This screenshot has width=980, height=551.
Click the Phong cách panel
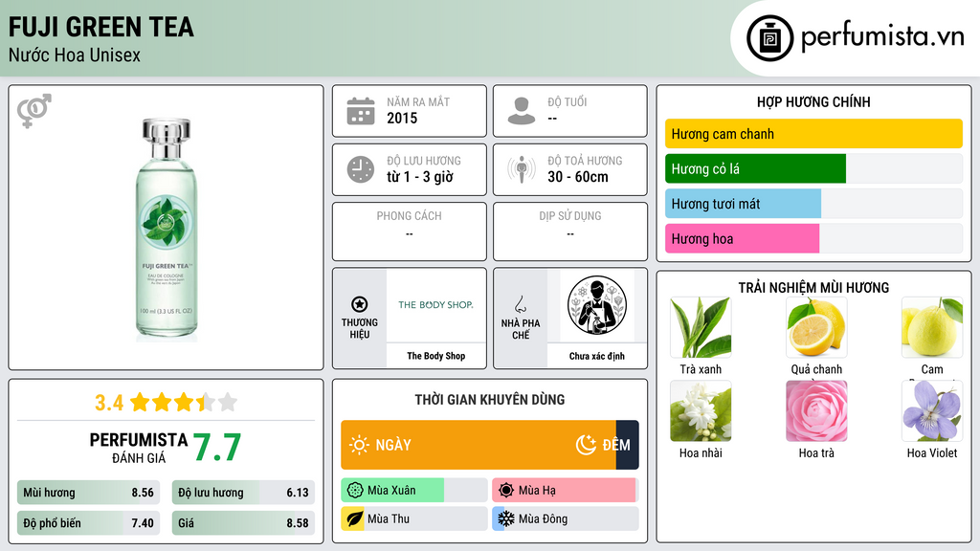coord(410,231)
